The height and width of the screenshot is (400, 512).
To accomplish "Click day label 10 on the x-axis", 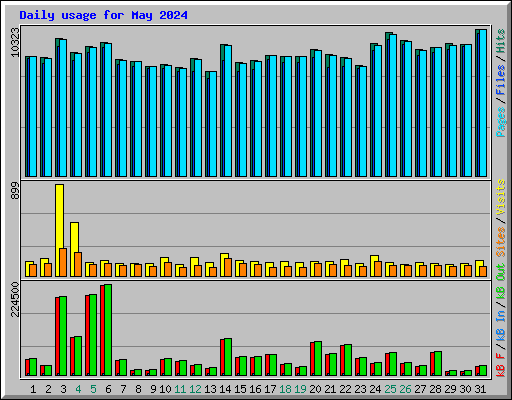I will click(165, 389).
